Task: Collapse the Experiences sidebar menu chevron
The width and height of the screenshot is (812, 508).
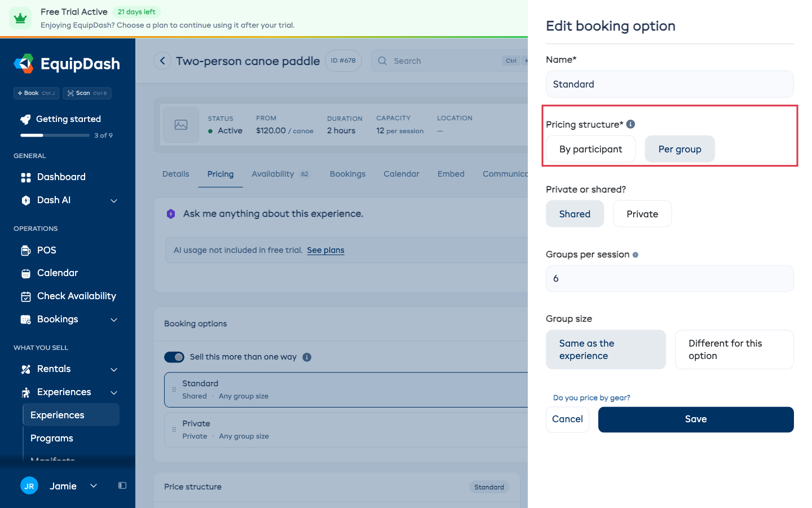Action: coord(114,393)
